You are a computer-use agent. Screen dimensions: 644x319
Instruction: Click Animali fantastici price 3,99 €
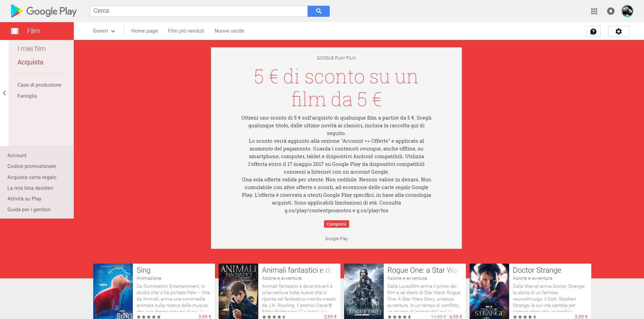pos(330,316)
